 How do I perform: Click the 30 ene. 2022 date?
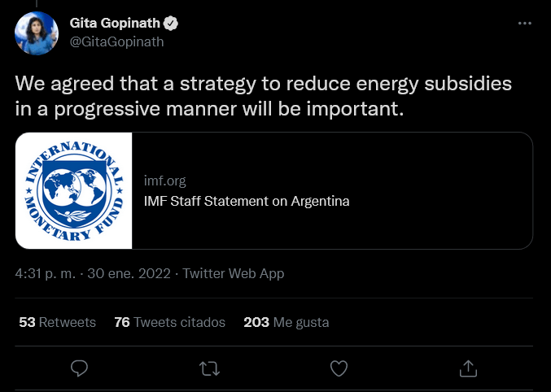click(x=130, y=273)
